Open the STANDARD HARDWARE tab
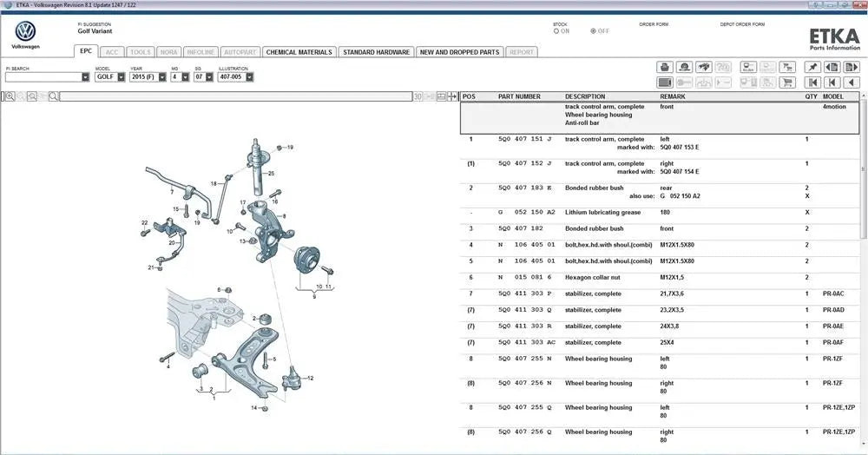This screenshot has width=868, height=455. click(376, 52)
